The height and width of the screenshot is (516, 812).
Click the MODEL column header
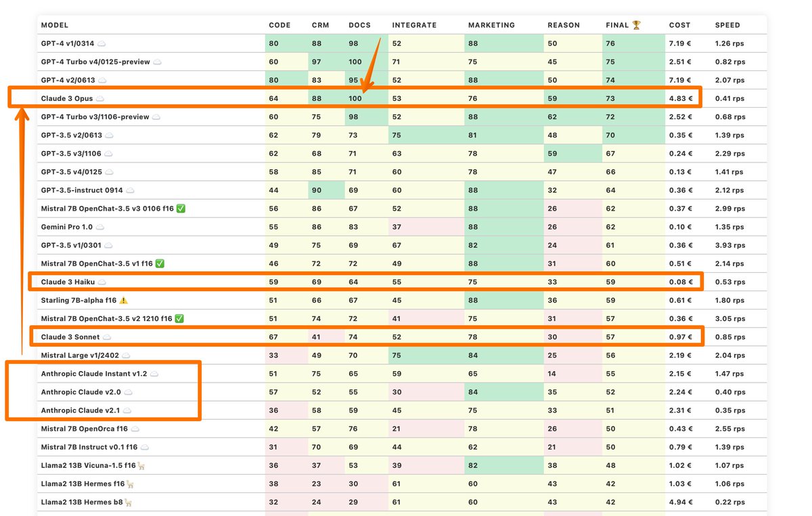pyautogui.click(x=55, y=25)
